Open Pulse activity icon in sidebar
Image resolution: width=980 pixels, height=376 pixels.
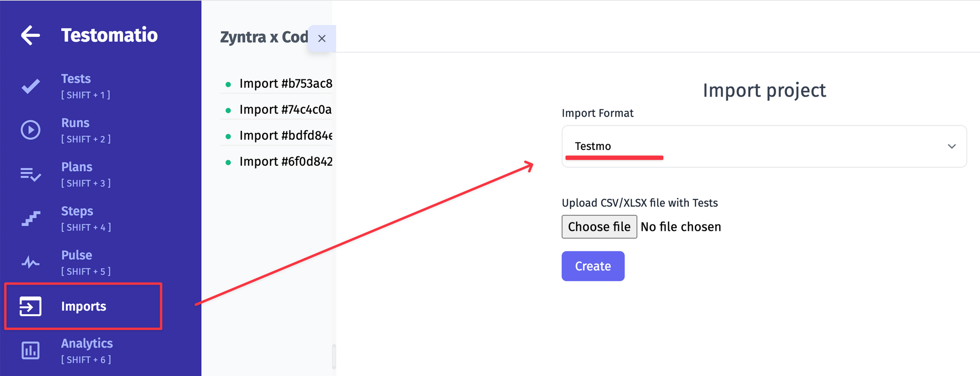pos(30,262)
